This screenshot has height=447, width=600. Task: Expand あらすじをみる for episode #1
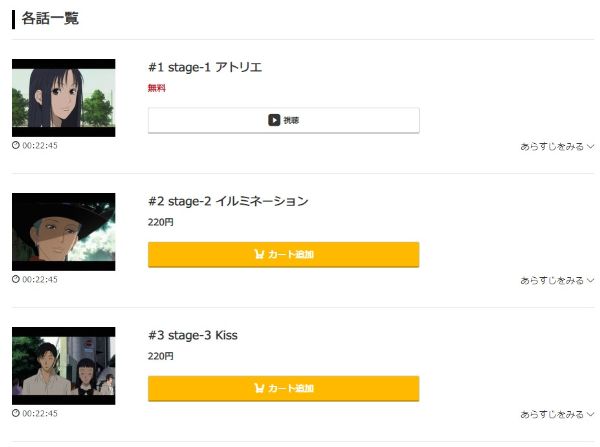coord(556,146)
